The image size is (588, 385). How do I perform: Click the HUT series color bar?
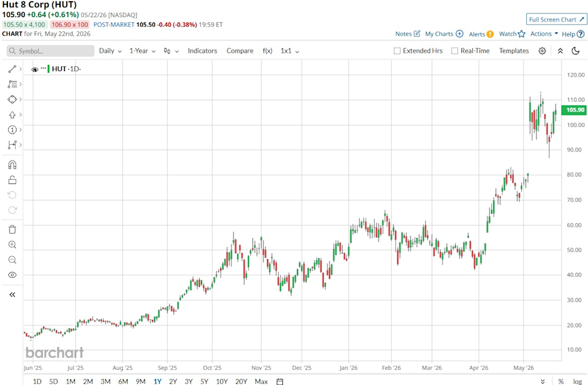tap(48, 69)
